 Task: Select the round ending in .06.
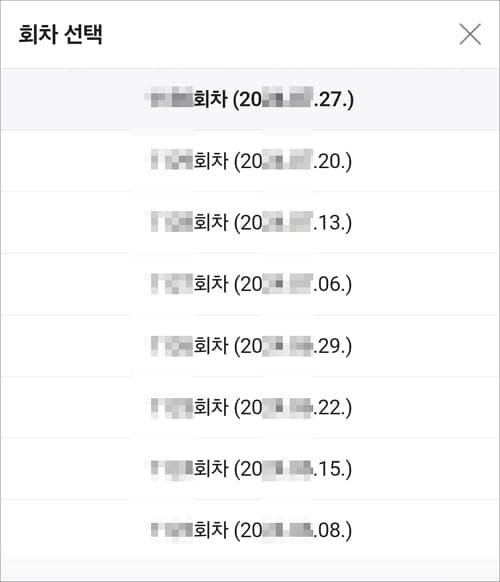250,284
